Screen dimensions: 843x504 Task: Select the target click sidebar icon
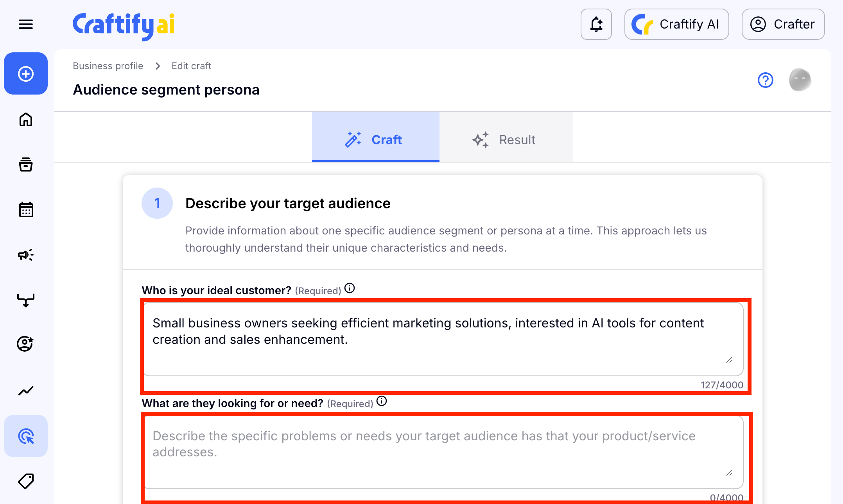26,436
